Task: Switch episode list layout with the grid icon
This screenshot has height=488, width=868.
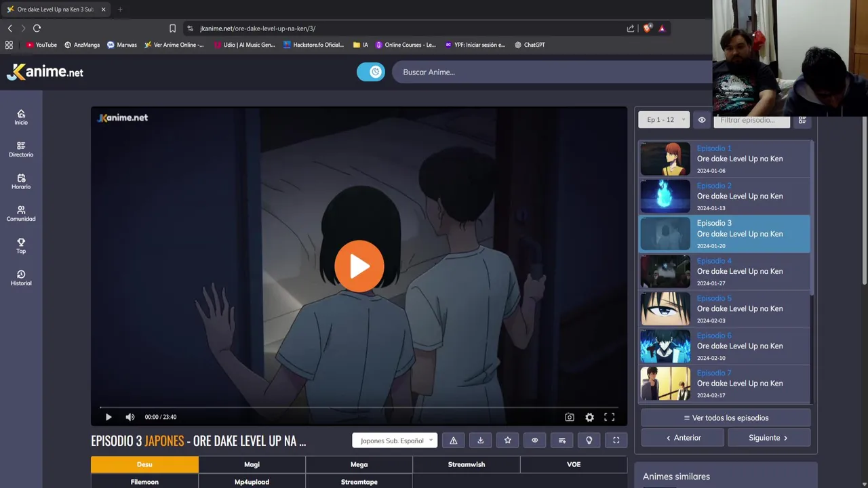Action: pyautogui.click(x=802, y=120)
